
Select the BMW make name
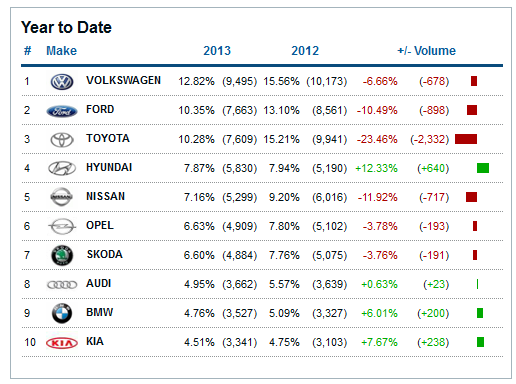click(x=99, y=312)
